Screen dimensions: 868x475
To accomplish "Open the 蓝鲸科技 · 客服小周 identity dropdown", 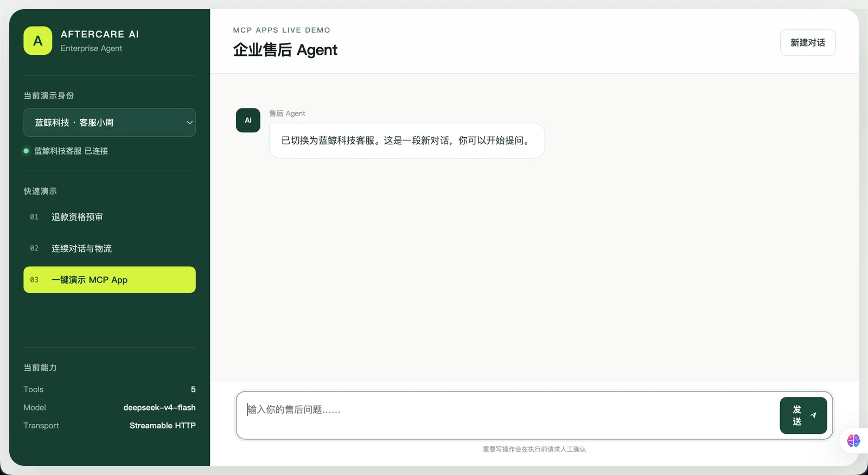I will pos(110,123).
